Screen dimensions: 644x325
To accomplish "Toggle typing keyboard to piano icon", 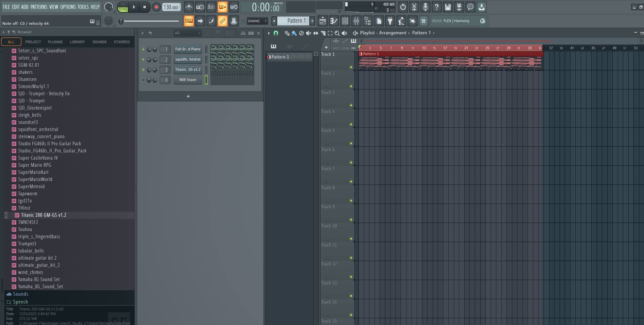I will pyautogui.click(x=189, y=21).
